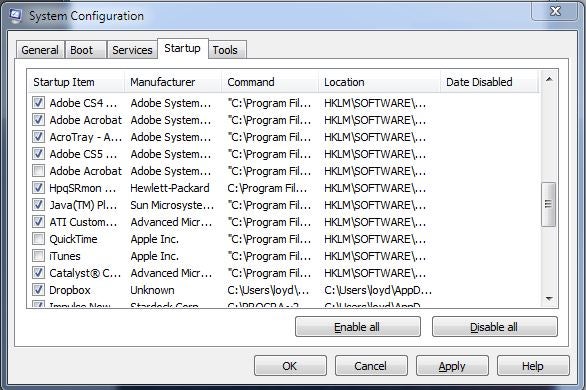Select the Hewlett-Packard manufacturer cell
The image size is (586, 390).
(170, 188)
